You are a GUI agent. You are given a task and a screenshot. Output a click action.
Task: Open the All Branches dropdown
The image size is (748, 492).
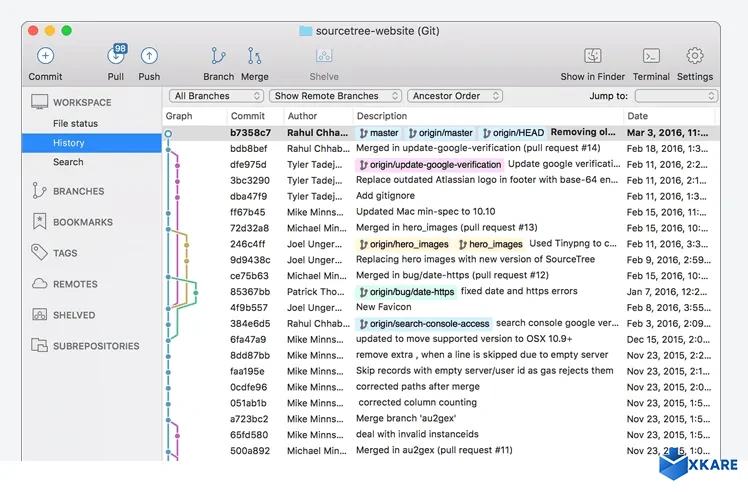coord(217,96)
